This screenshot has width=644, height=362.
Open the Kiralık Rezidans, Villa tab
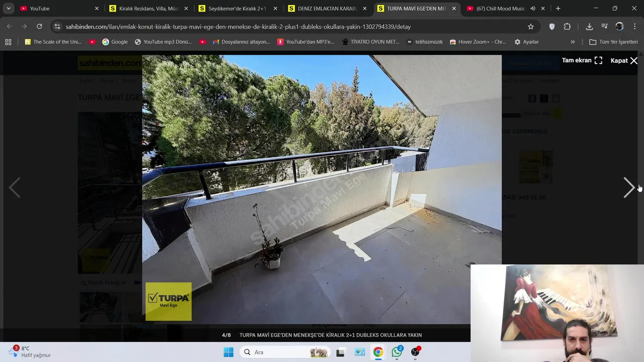tap(149, 9)
